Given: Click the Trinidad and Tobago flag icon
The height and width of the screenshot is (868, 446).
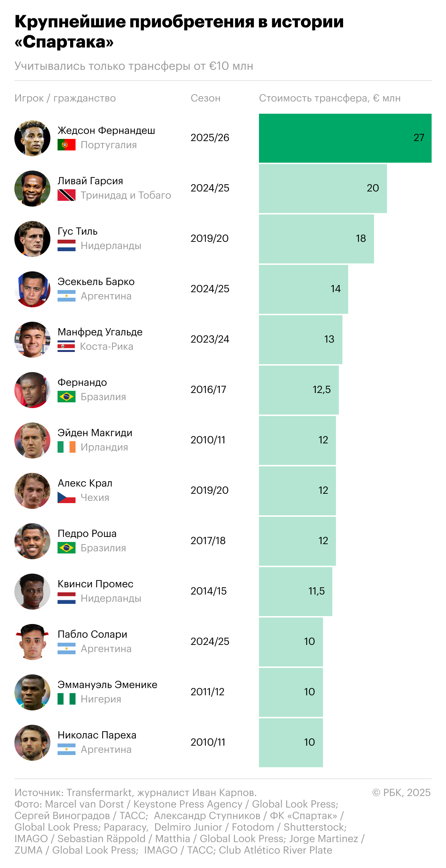Looking at the screenshot, I should pos(67,195).
